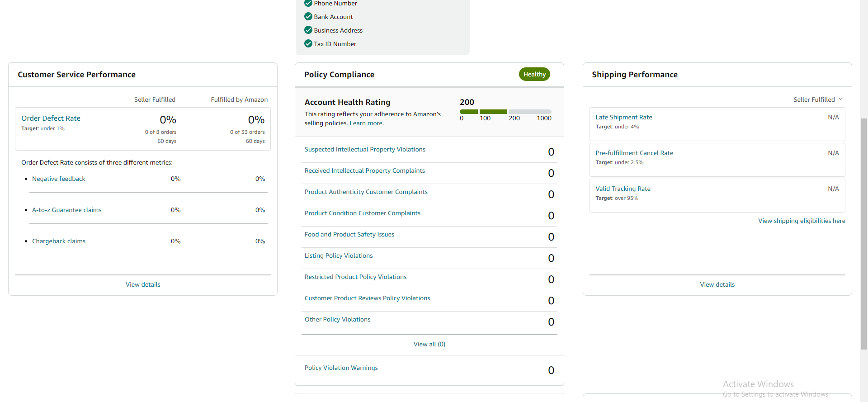Click the page vertical scrollbar
This screenshot has width=868, height=402.
(864, 234)
